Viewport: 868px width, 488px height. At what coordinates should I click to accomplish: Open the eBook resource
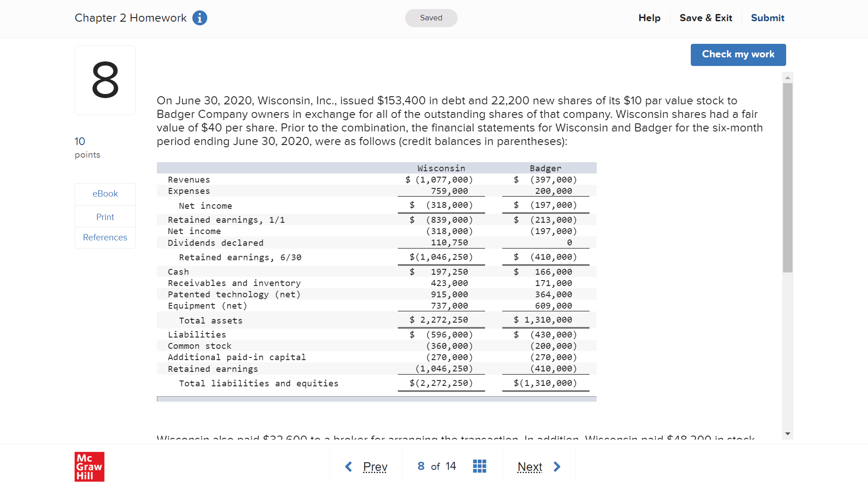coord(105,193)
